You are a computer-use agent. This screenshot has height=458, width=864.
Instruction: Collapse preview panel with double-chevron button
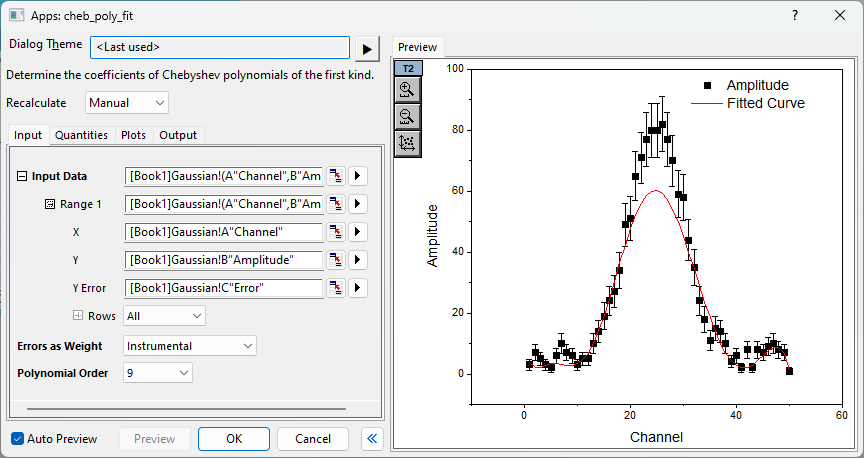370,439
